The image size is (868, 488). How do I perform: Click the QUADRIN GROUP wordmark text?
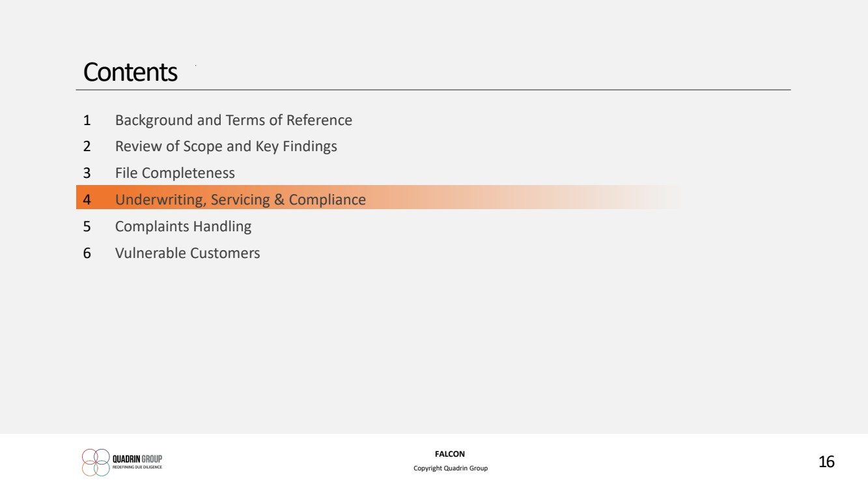click(x=137, y=459)
